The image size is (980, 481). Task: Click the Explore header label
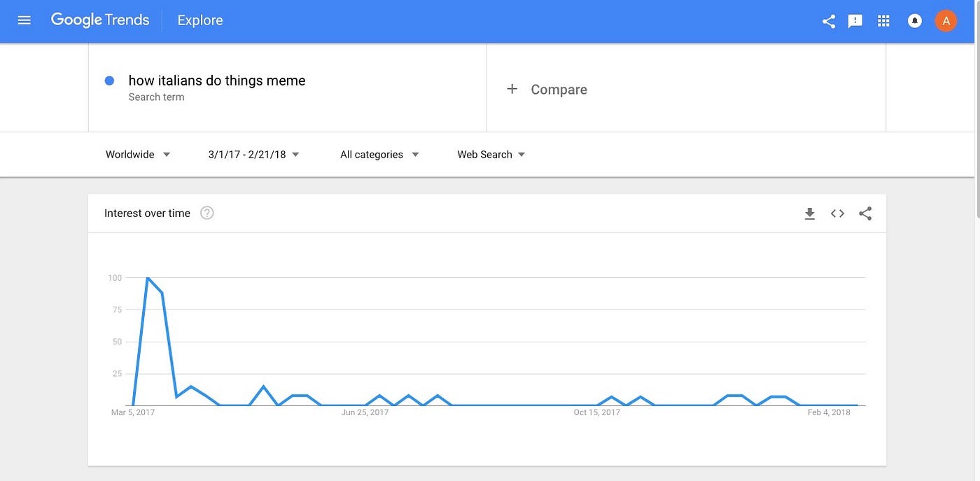pos(200,20)
